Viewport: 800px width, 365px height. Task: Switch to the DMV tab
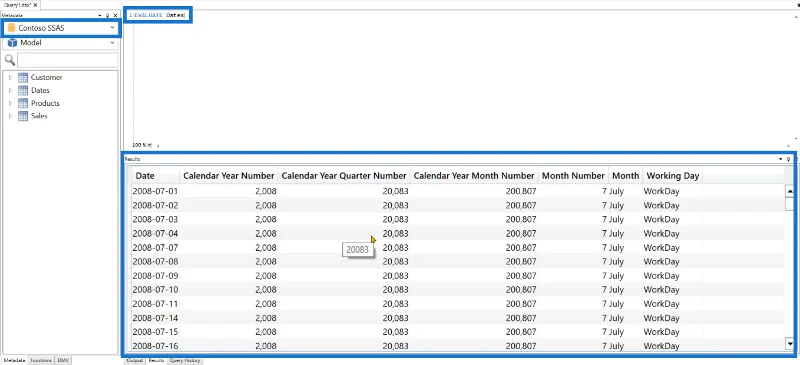[x=63, y=360]
